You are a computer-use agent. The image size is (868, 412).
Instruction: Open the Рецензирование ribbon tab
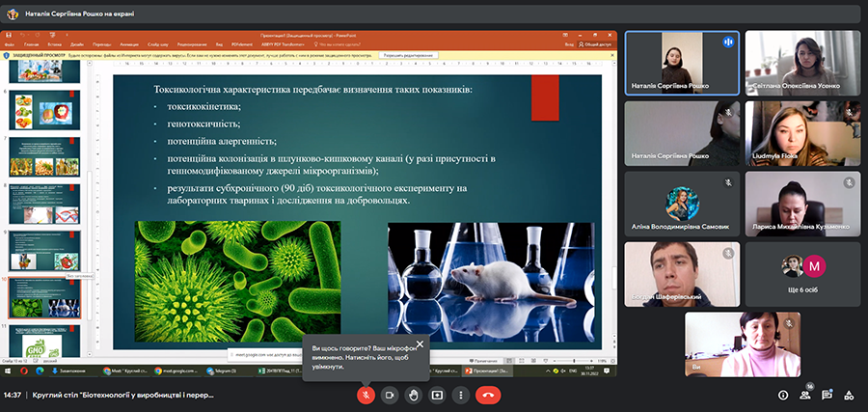coord(192,44)
